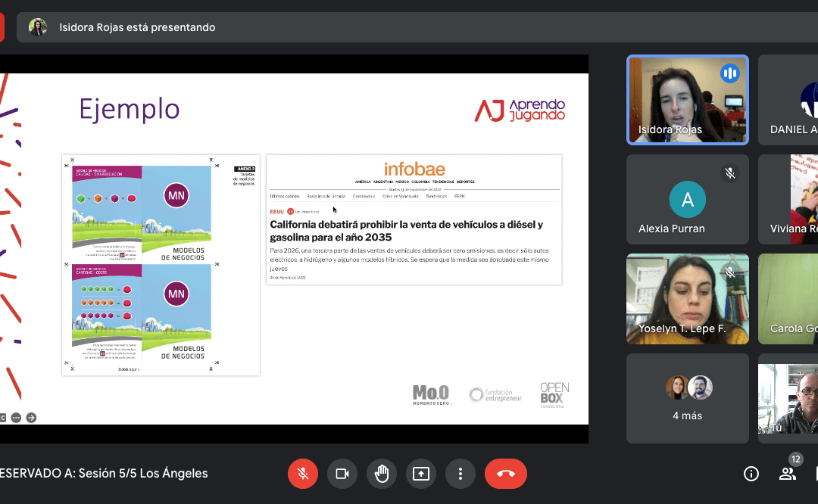Click Yoselyn T. Lepe F. video tile
Viewport: 818px width, 504px height.
(688, 299)
